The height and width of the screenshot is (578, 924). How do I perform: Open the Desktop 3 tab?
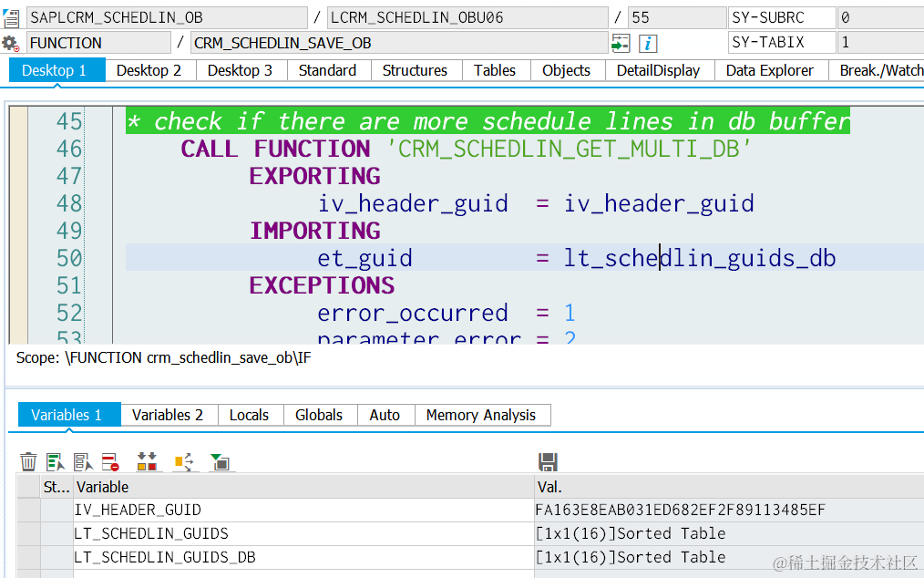point(240,70)
